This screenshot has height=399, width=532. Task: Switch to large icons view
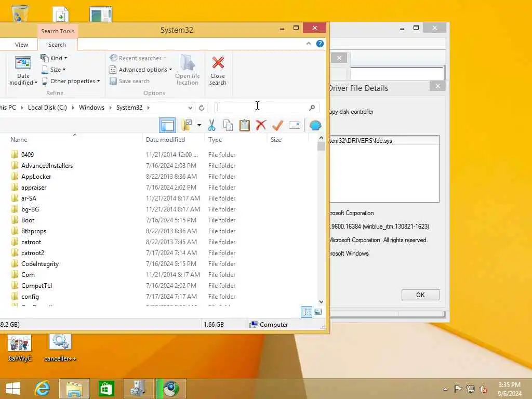tap(318, 312)
